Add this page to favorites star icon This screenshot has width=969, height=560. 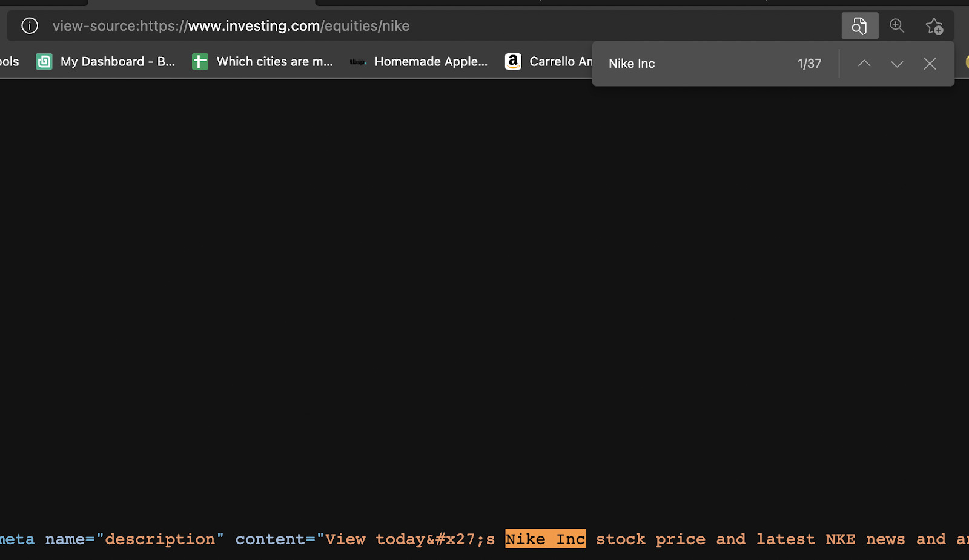pyautogui.click(x=934, y=26)
